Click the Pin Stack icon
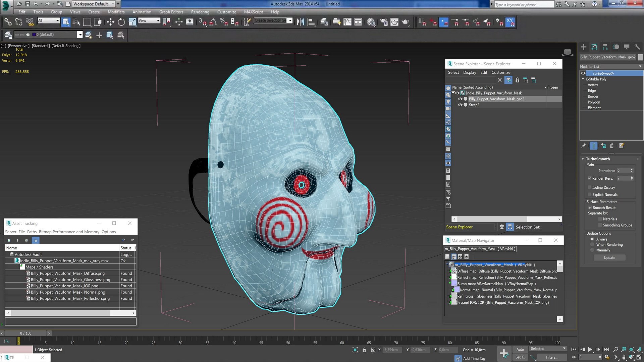Viewport: 644px width, 362px height. (x=584, y=146)
